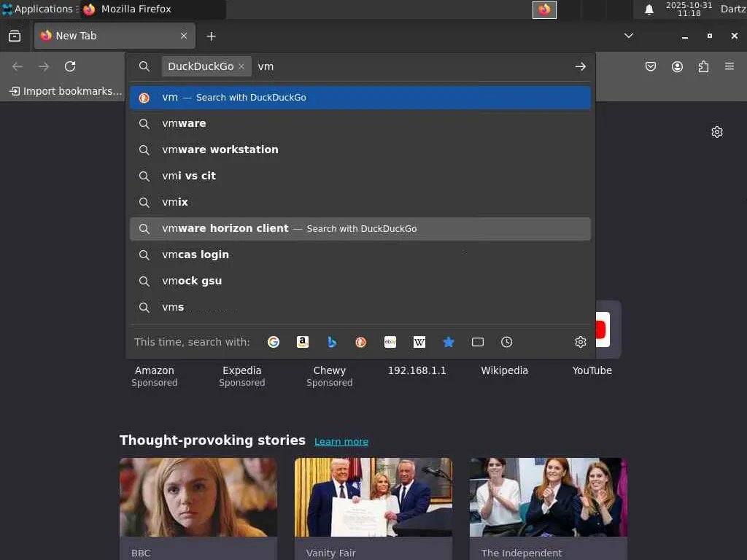Open a new tab with the plus button
Image resolution: width=747 pixels, height=560 pixels.
211,36
